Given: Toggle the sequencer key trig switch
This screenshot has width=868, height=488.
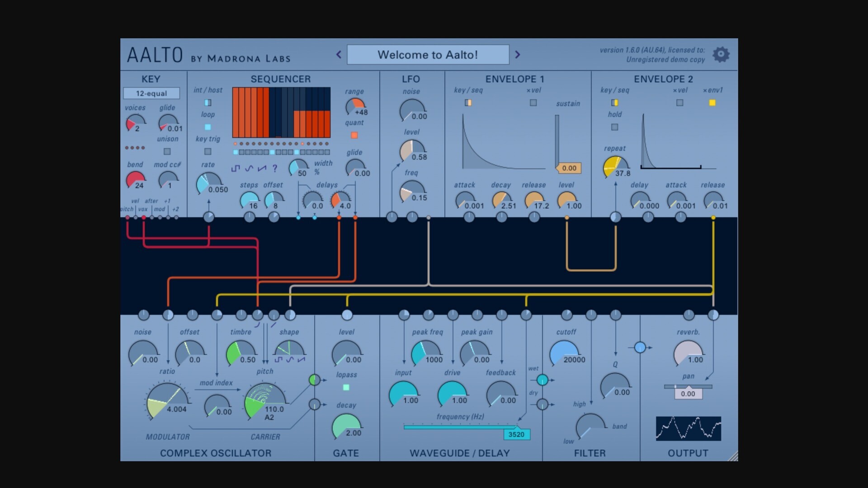Looking at the screenshot, I should click(208, 151).
